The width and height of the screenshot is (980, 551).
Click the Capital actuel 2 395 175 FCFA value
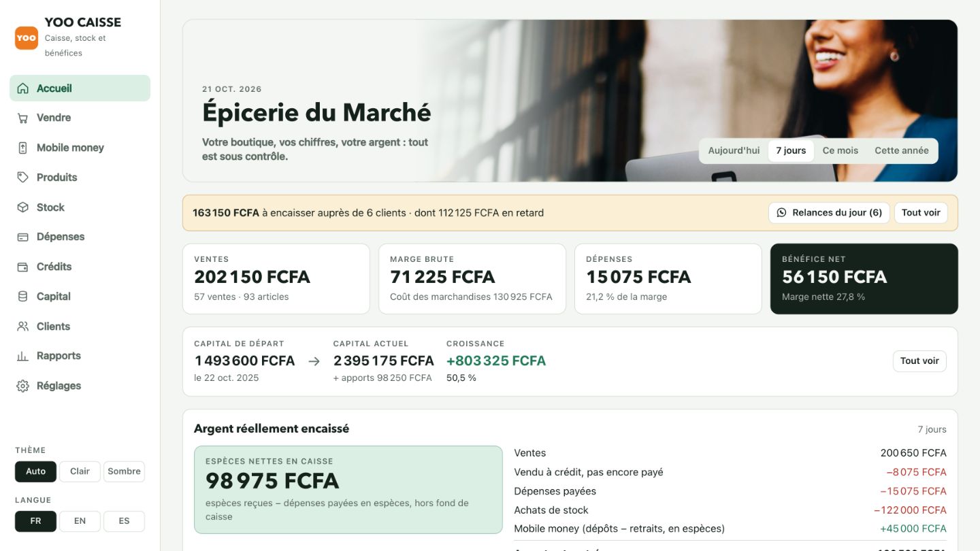(383, 361)
